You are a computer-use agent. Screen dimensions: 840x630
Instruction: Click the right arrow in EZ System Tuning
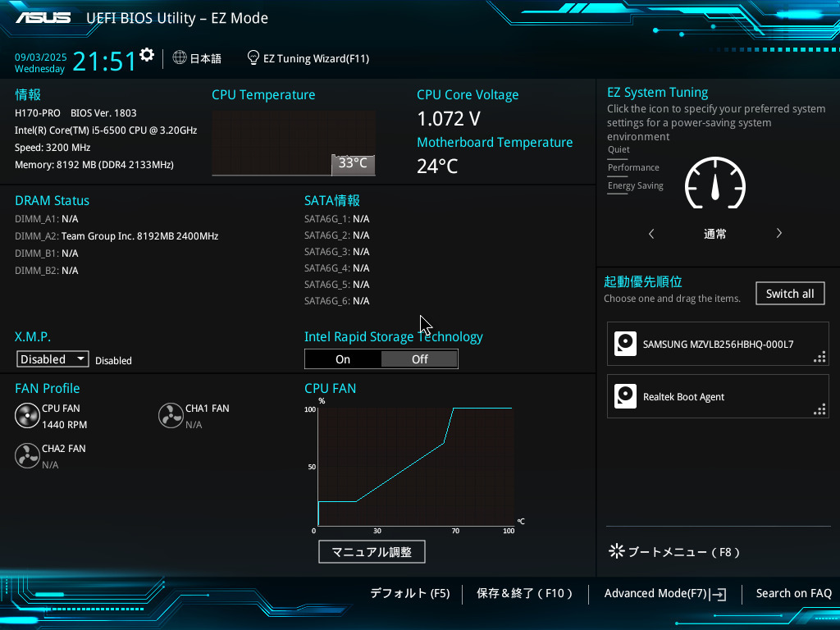[x=778, y=233]
